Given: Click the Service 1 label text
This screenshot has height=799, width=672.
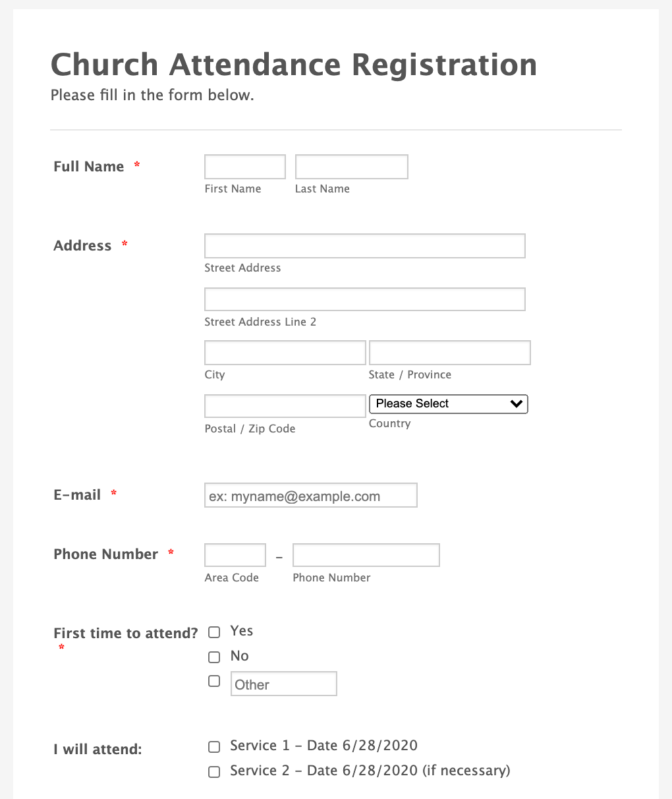Looking at the screenshot, I should click(323, 746).
